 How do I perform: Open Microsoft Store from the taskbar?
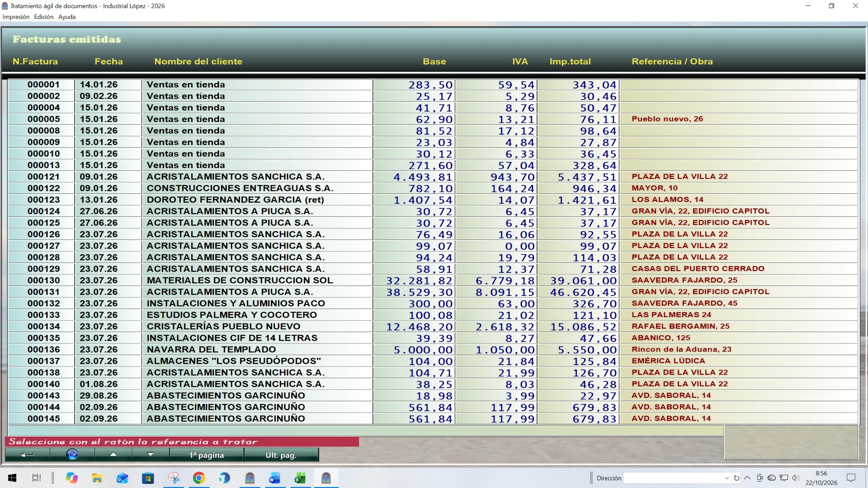[148, 478]
